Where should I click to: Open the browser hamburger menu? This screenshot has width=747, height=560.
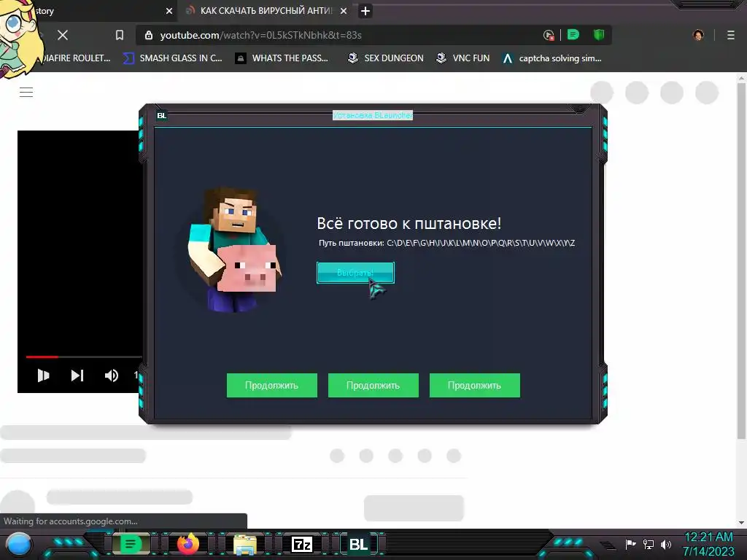tap(731, 35)
